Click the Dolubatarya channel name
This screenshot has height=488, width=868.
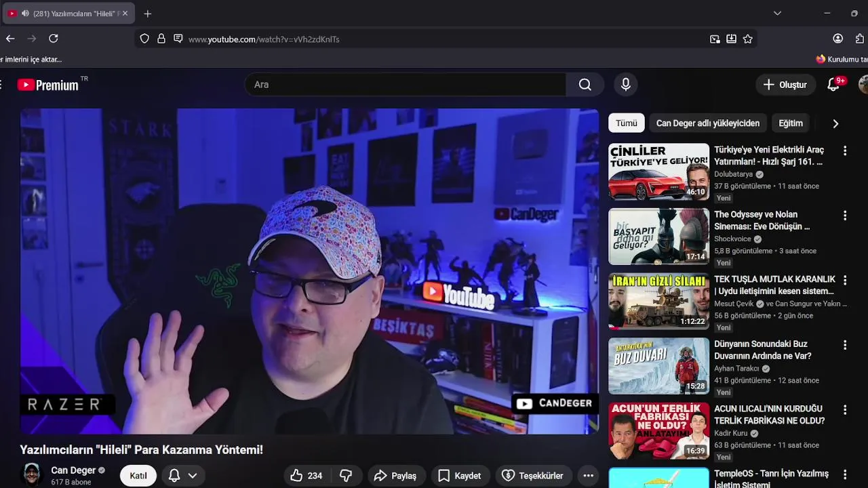click(x=733, y=174)
